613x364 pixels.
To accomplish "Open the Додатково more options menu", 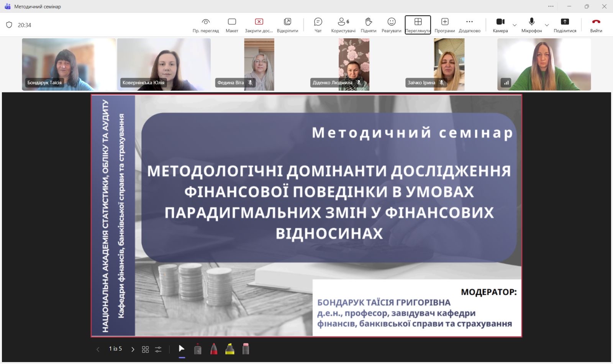I will [469, 25].
